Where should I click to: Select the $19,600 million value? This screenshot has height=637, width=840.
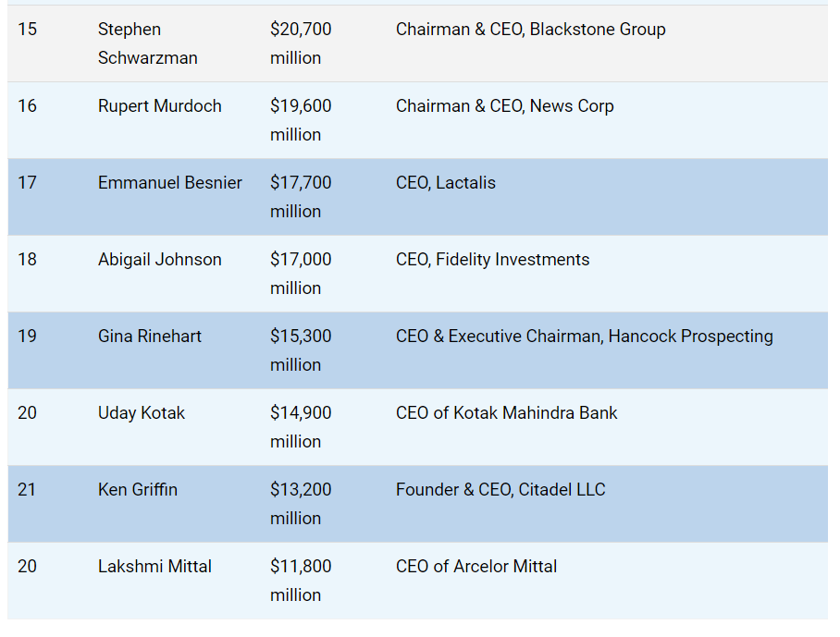coord(301,120)
